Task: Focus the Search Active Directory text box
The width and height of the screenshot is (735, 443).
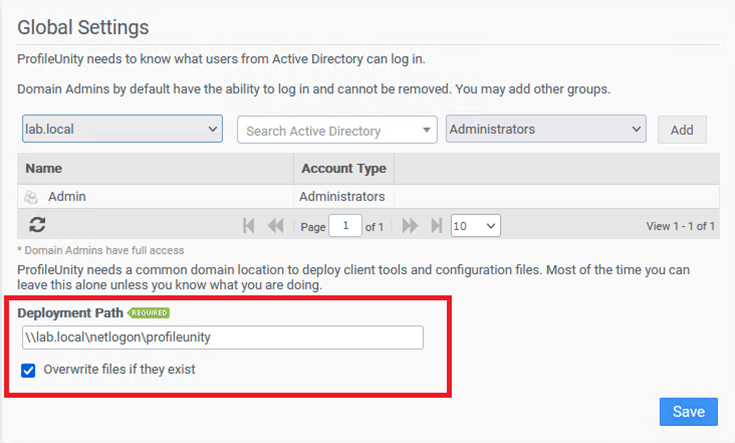Action: [327, 130]
